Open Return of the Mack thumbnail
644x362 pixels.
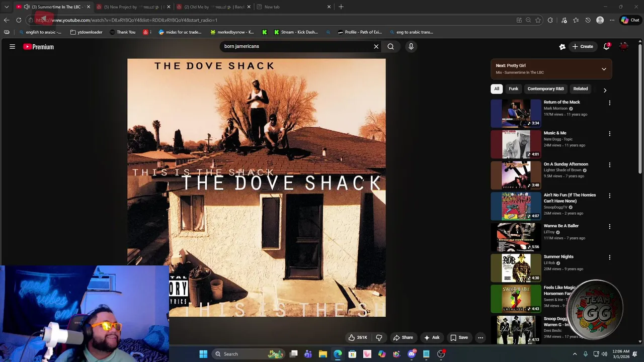coord(516,113)
